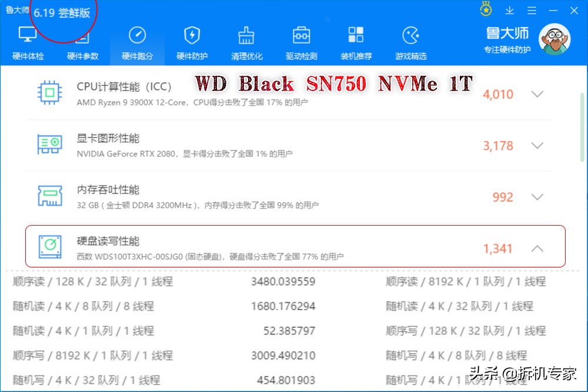Expand 显卡图形性能 score details

click(537, 146)
